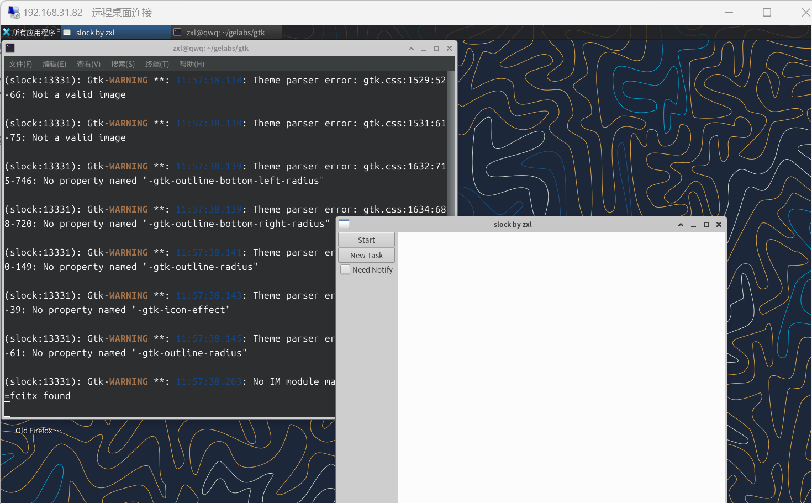Click the "-gtk-outline-bottom-left-radius" warning line
This screenshot has width=812, height=504.
[165, 181]
